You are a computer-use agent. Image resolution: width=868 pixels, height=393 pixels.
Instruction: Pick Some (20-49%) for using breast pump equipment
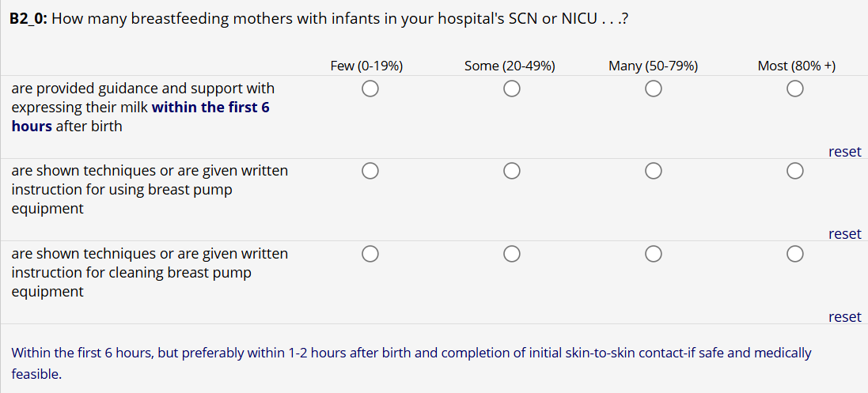[x=511, y=171]
